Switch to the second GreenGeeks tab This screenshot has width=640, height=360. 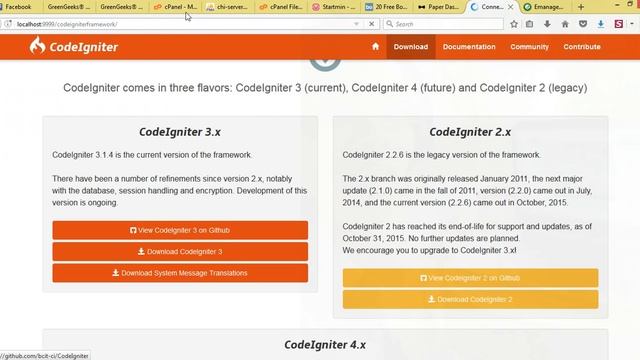tap(121, 7)
